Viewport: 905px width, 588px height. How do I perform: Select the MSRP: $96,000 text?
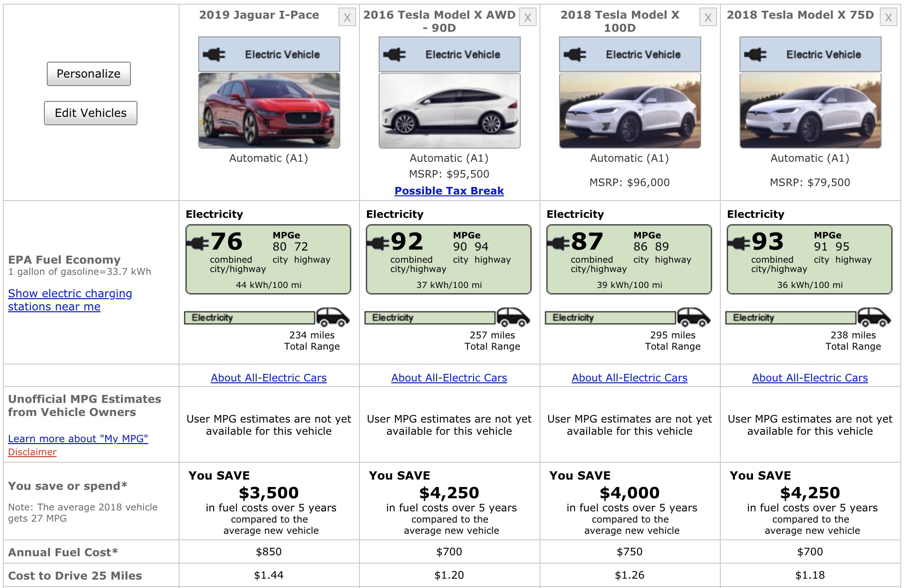click(x=630, y=183)
